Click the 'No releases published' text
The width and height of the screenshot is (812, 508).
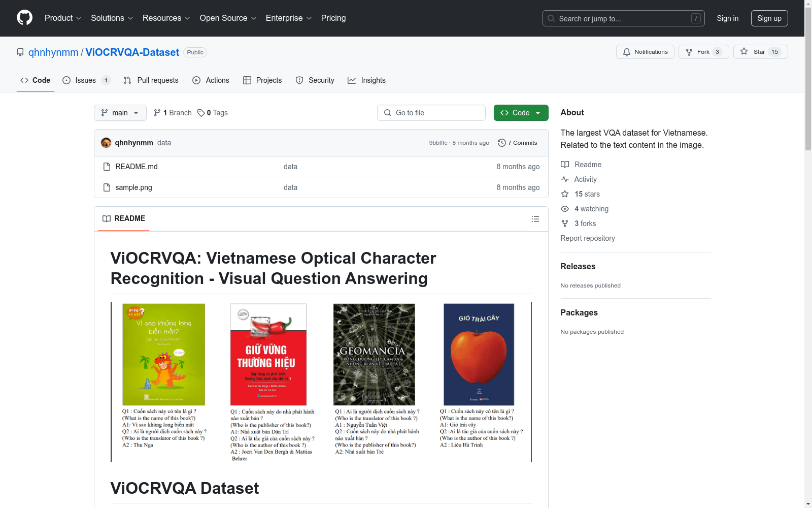click(590, 285)
